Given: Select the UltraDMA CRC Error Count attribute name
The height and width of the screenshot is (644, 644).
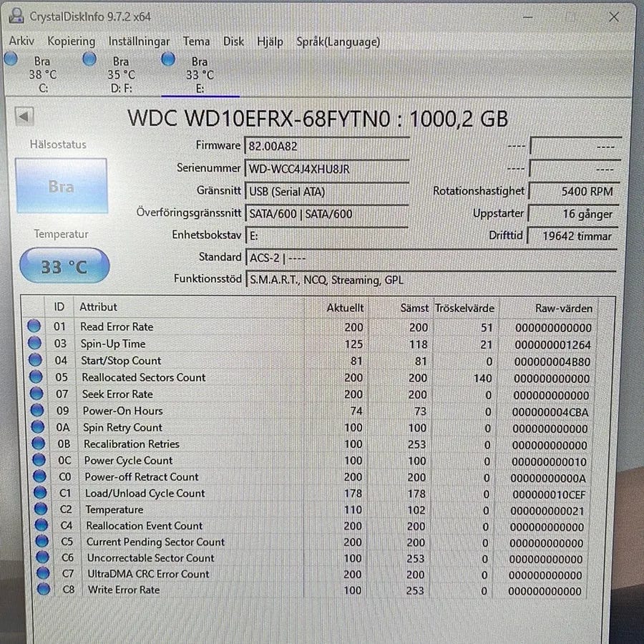Looking at the screenshot, I should pyautogui.click(x=148, y=574).
